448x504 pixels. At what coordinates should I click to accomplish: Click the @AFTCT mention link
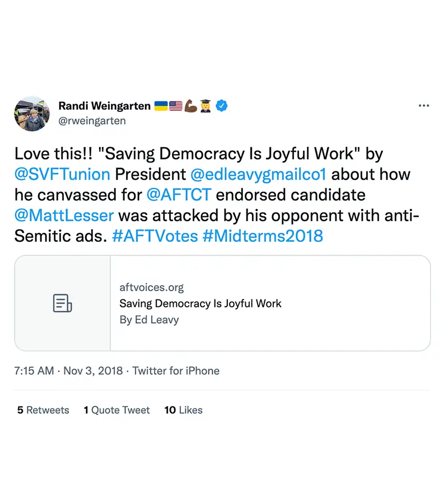pyautogui.click(x=179, y=195)
